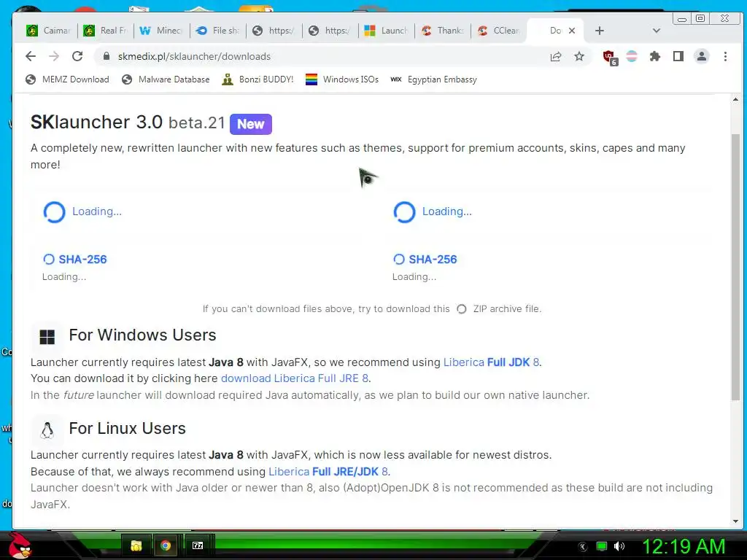Open the Malware Database bookmark
747x560 pixels.
coord(166,79)
